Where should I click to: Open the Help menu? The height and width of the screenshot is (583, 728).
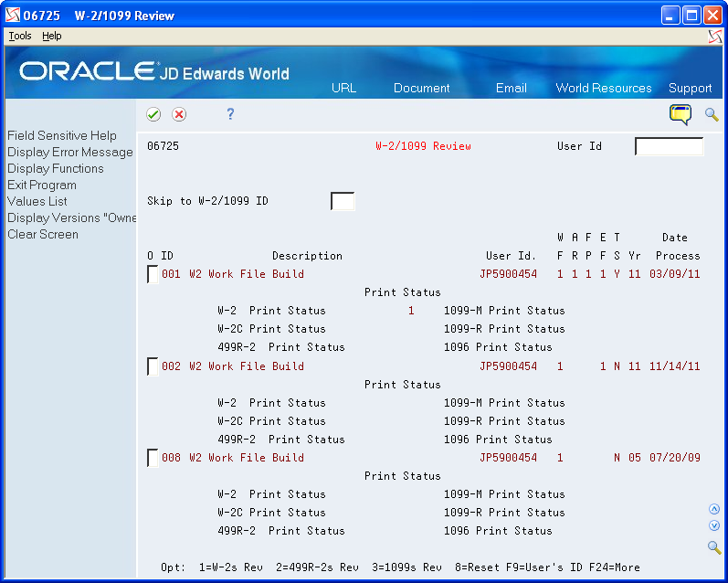click(x=51, y=36)
